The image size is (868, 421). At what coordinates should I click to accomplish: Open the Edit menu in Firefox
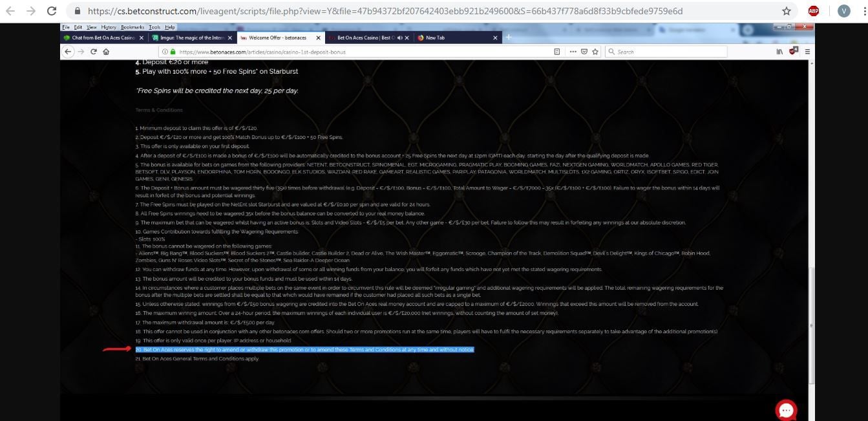78,27
